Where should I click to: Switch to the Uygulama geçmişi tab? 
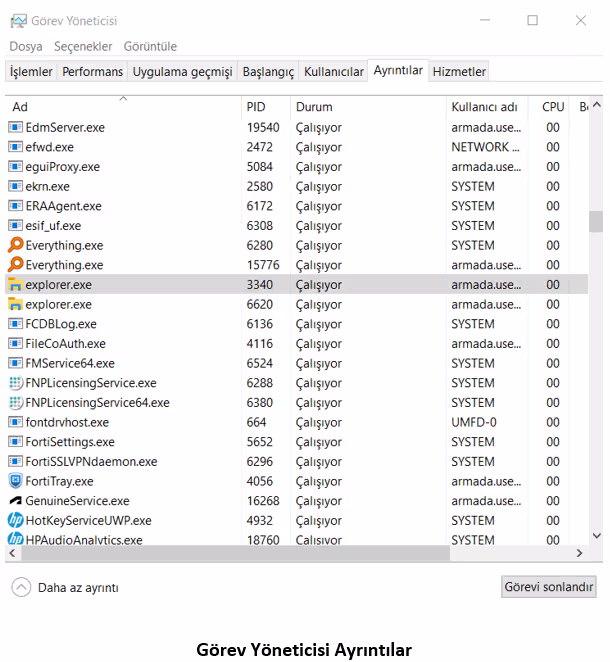[182, 71]
